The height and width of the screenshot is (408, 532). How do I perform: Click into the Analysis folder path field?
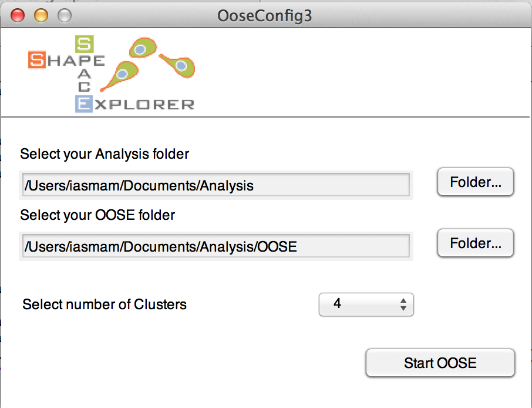tap(216, 185)
